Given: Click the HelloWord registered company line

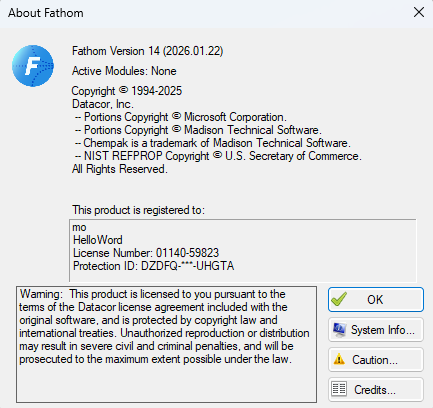Looking at the screenshot, I should tap(98, 240).
